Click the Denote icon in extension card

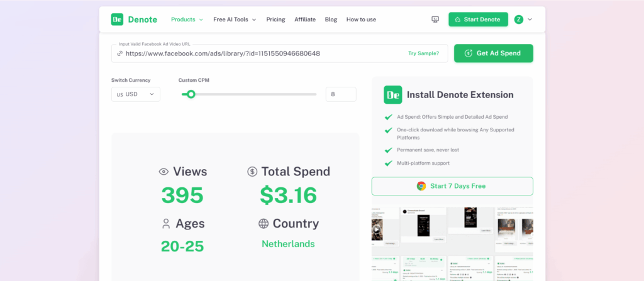pos(392,95)
